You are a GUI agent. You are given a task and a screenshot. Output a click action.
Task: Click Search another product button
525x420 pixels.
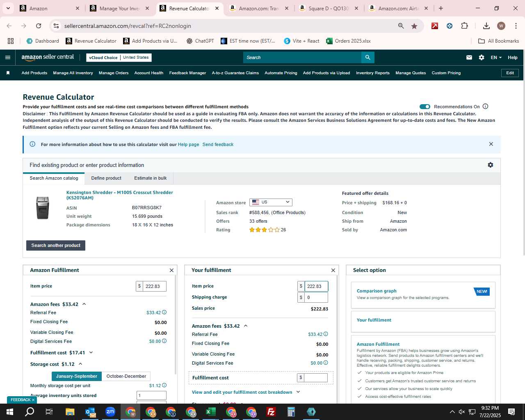pyautogui.click(x=56, y=245)
